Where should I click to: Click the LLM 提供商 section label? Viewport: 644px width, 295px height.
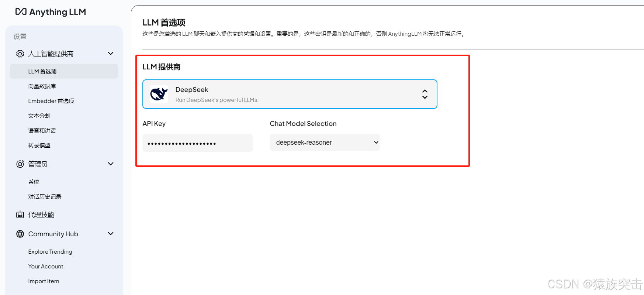tap(162, 67)
